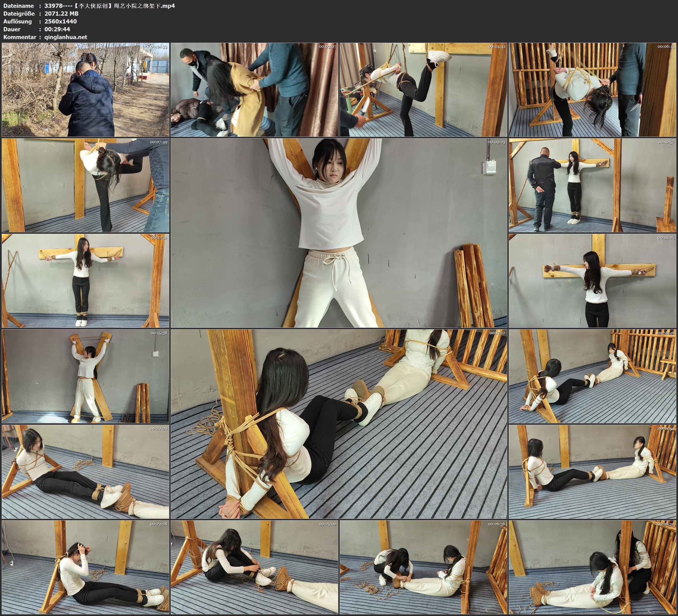
Task: Select the thumbnail marked 00:21:54
Action: pyautogui.click(x=593, y=471)
